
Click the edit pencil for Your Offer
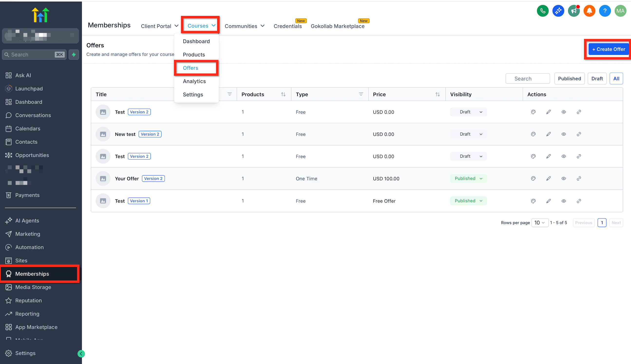[548, 179]
